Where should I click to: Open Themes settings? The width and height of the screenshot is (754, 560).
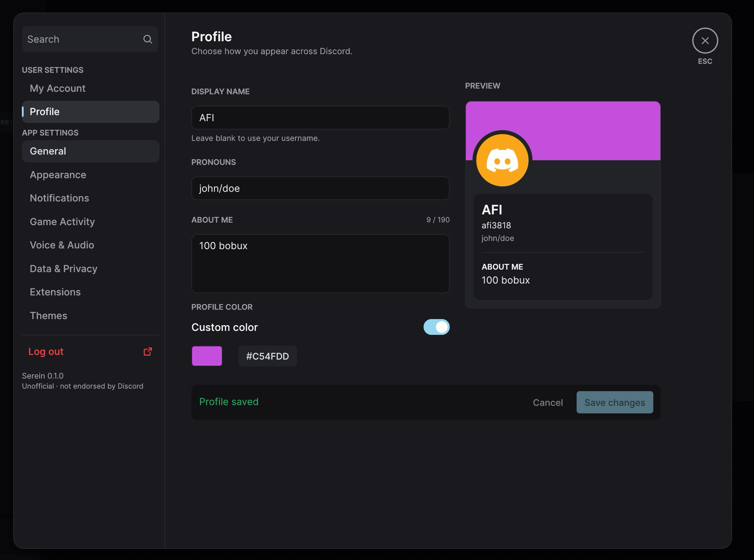click(90, 316)
